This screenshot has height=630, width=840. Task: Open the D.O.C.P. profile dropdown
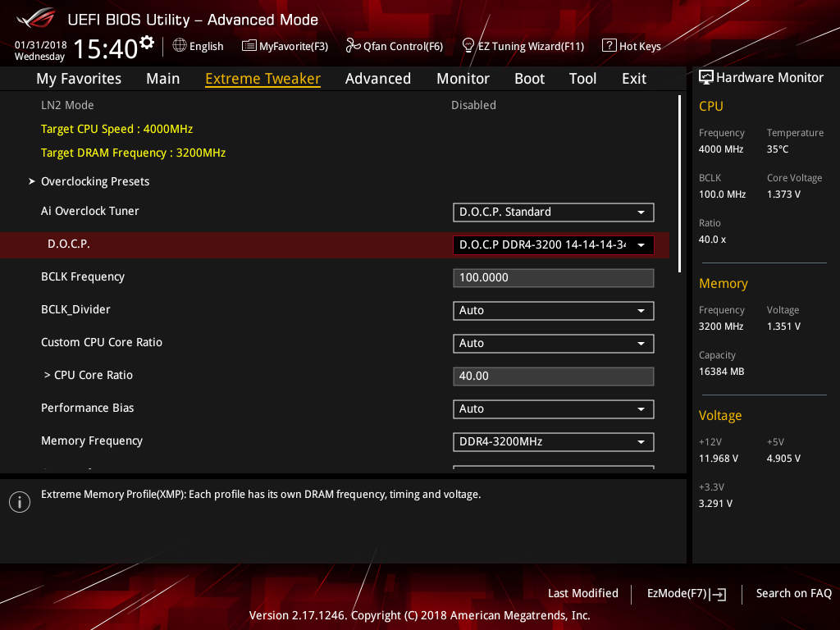(x=554, y=244)
